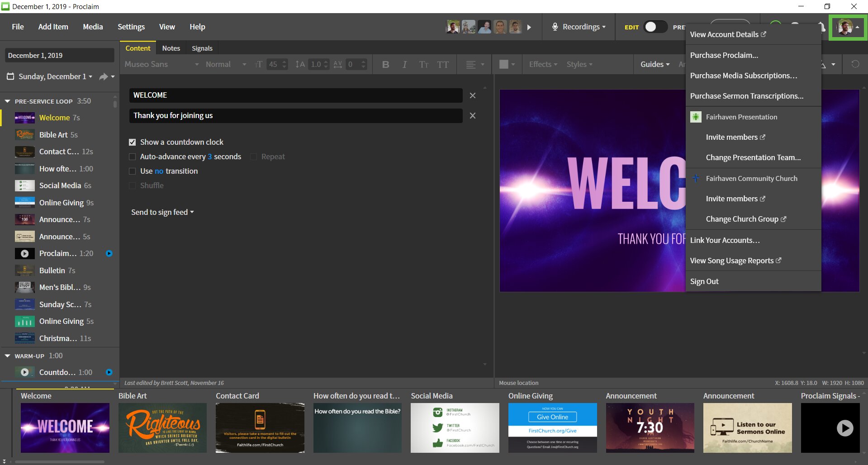Image resolution: width=868 pixels, height=465 pixels.
Task: Open the Museo Sans font dropdown
Action: [161, 64]
